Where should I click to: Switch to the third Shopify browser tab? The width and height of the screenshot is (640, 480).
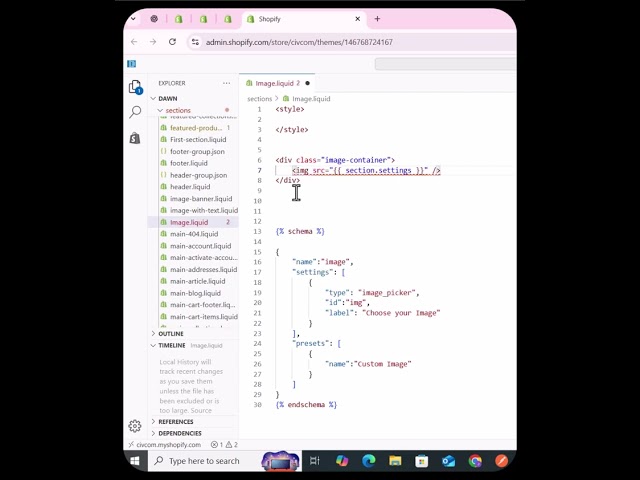coord(203,19)
